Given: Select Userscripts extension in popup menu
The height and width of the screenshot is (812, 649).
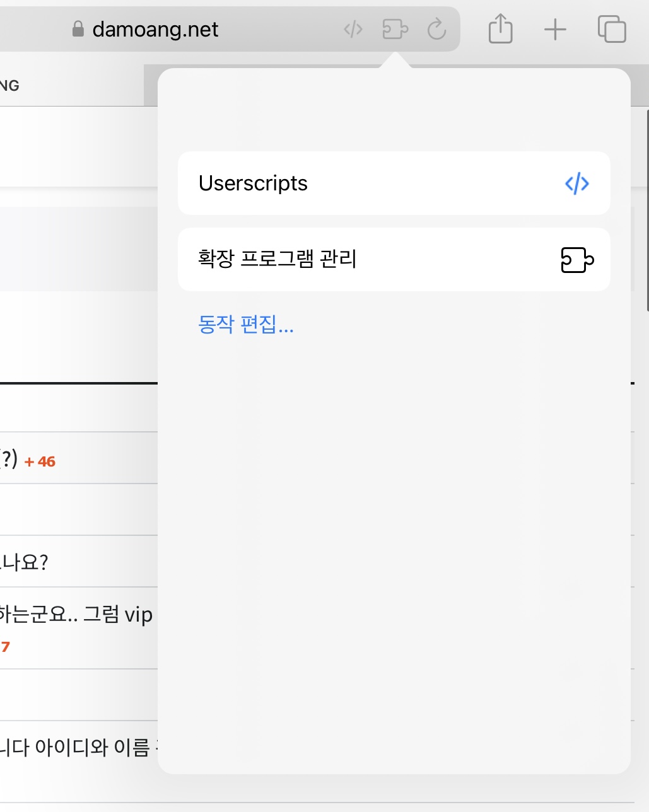Looking at the screenshot, I should (394, 183).
